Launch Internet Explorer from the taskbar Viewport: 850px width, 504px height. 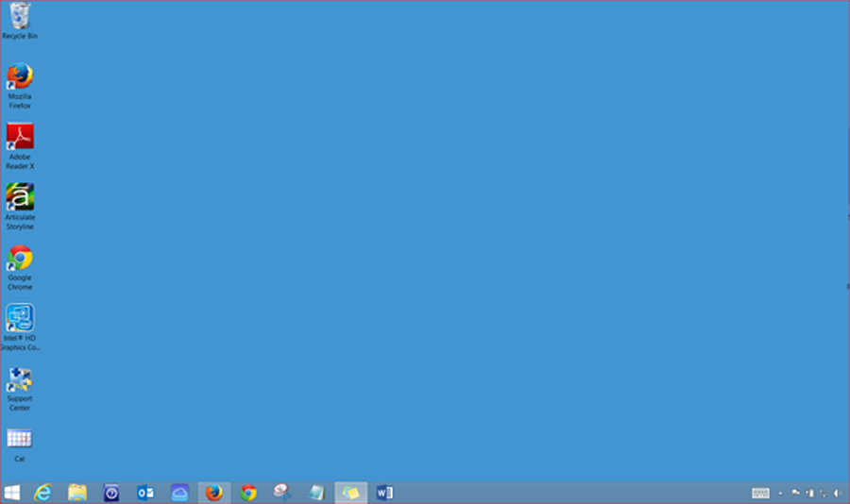[42, 493]
